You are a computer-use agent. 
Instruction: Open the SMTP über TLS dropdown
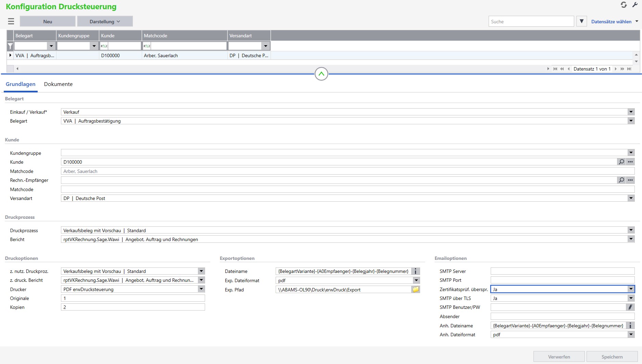coord(631,298)
